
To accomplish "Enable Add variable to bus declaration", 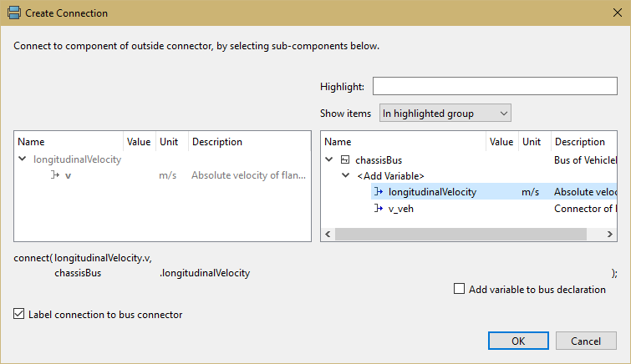I will [x=459, y=290].
